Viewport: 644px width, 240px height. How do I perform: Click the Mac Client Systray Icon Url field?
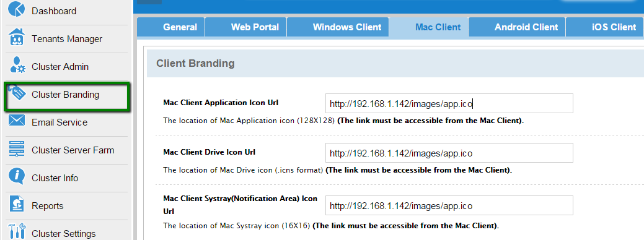449,205
